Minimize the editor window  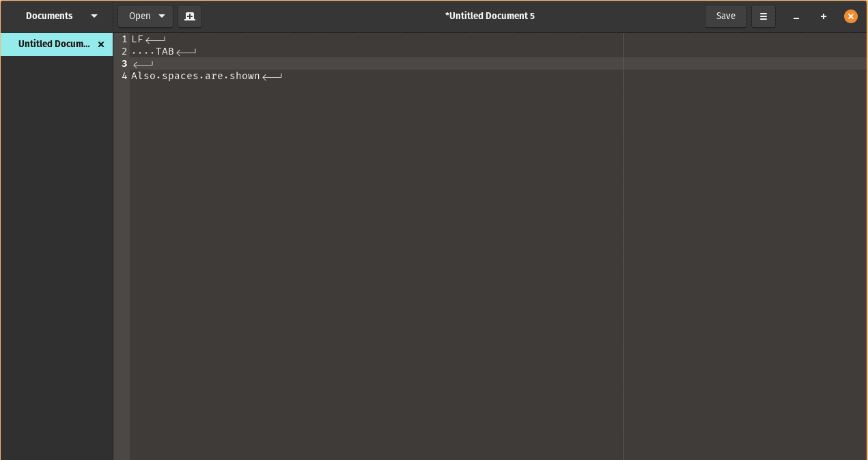click(x=796, y=16)
